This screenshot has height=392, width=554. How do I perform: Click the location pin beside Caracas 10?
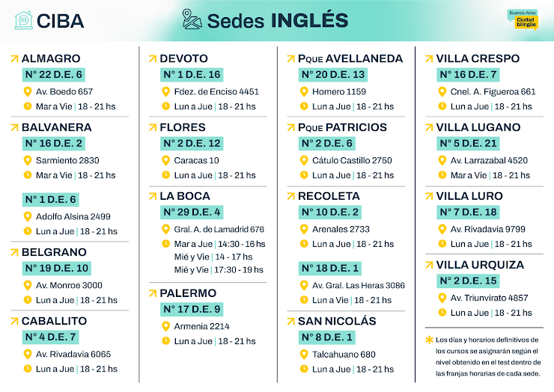point(166,160)
